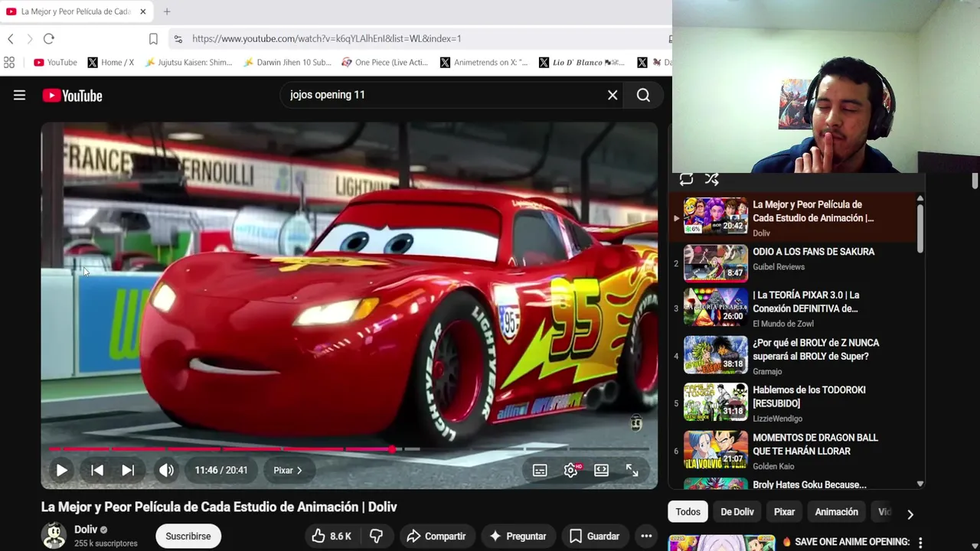Open player settings gear

(x=570, y=470)
